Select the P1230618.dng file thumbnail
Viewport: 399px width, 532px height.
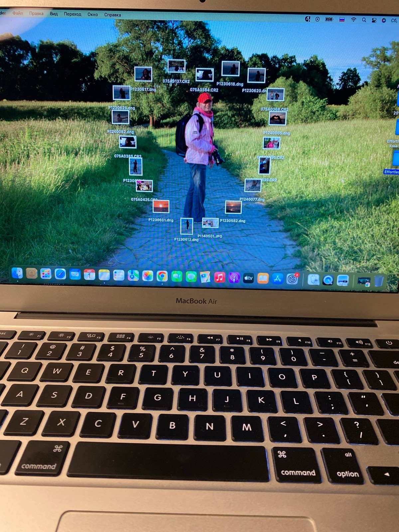[x=230, y=69]
